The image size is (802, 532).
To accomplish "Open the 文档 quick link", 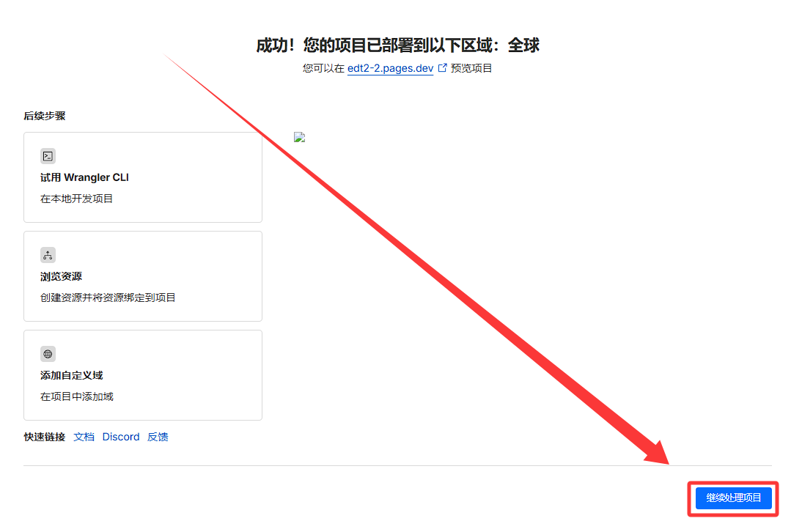I will pyautogui.click(x=84, y=437).
